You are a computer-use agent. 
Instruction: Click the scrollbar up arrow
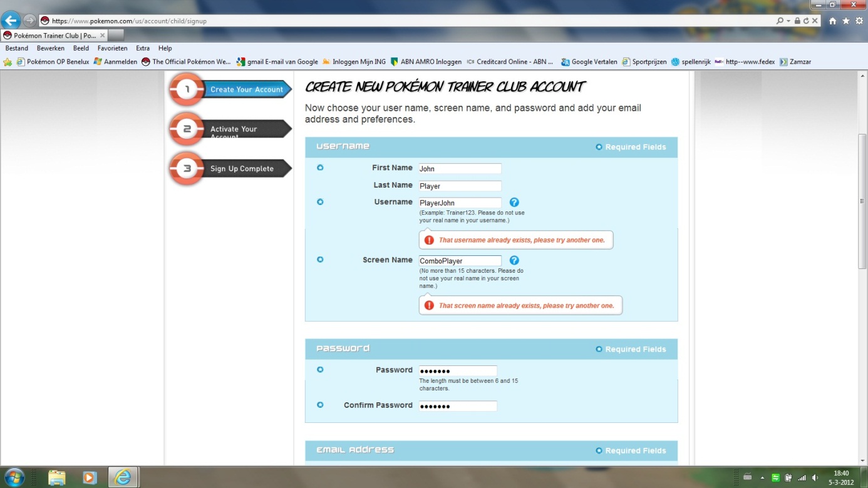point(862,76)
